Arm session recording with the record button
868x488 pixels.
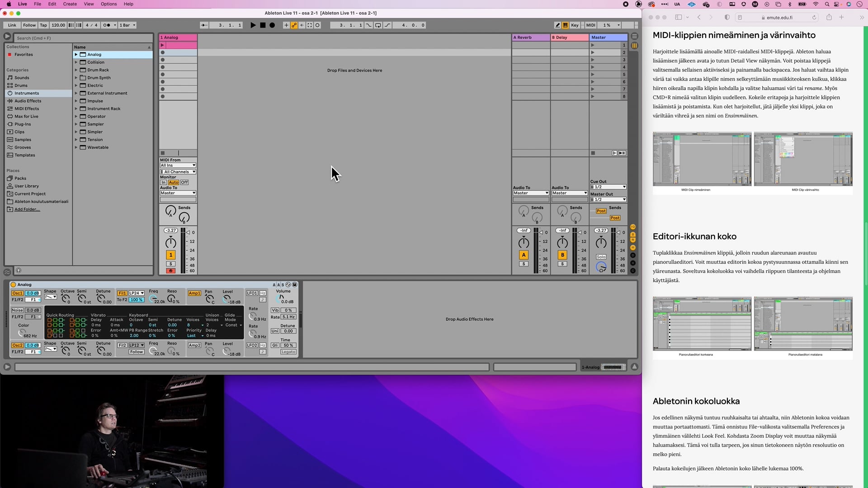tap(272, 25)
